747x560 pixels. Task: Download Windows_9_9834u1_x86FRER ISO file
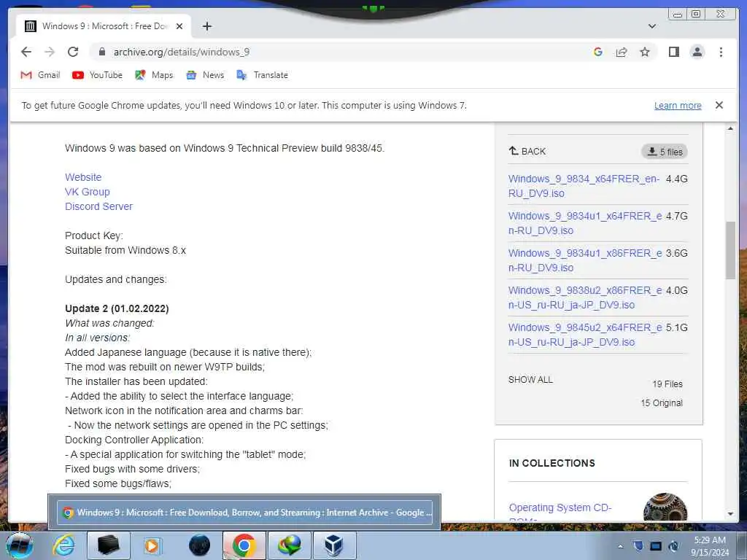[585, 260]
